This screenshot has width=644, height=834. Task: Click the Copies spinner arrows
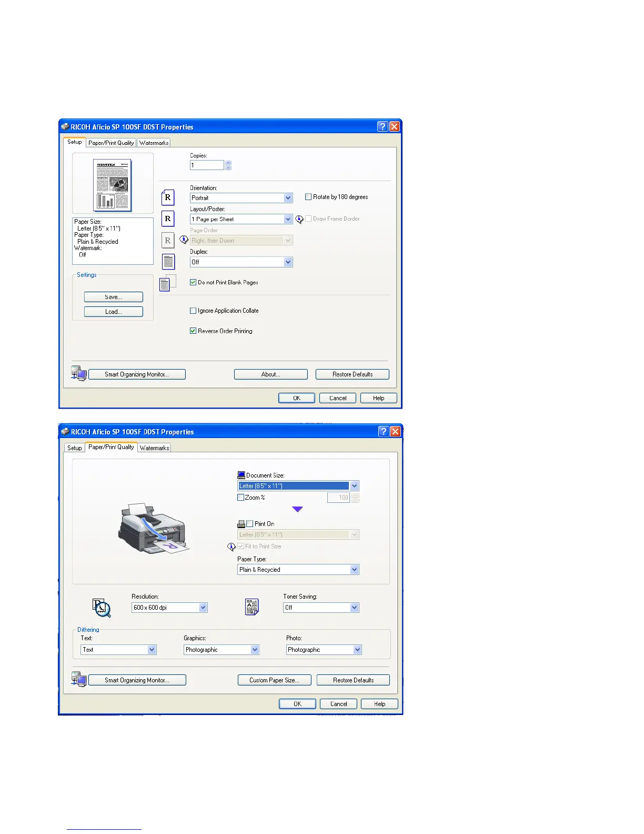(x=228, y=165)
